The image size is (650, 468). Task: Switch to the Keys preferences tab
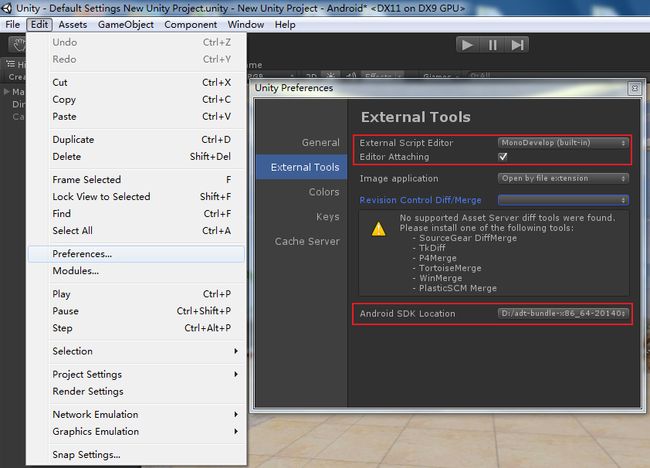pos(327,217)
